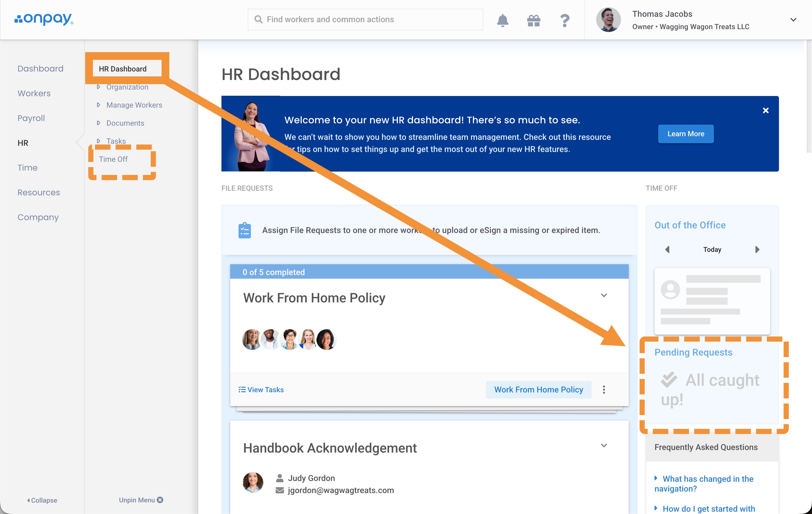The height and width of the screenshot is (514, 812).
Task: Open the Thomas Jacobs account dropdown
Action: click(x=793, y=20)
